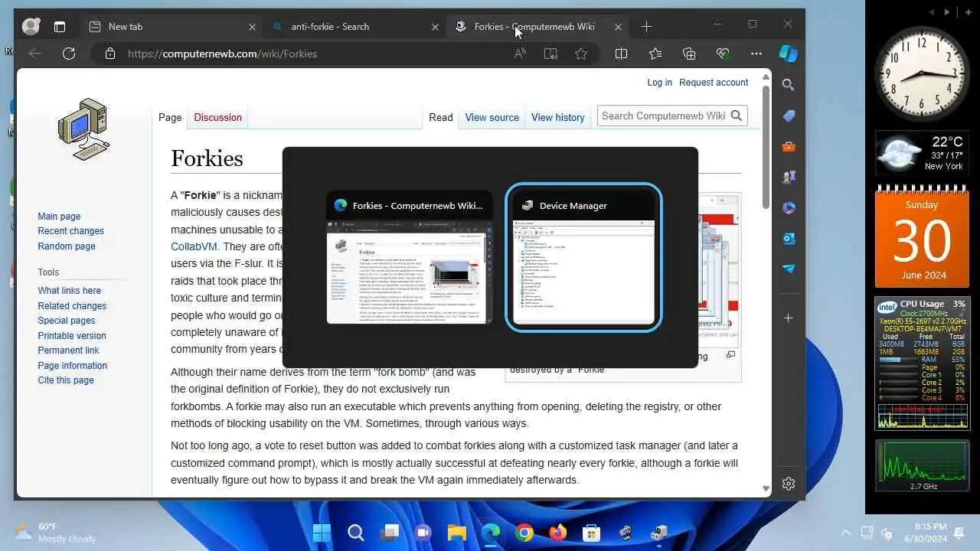Screen dimensions: 980x551
Task: Open the wiki Discussion tab
Action: tap(217, 117)
